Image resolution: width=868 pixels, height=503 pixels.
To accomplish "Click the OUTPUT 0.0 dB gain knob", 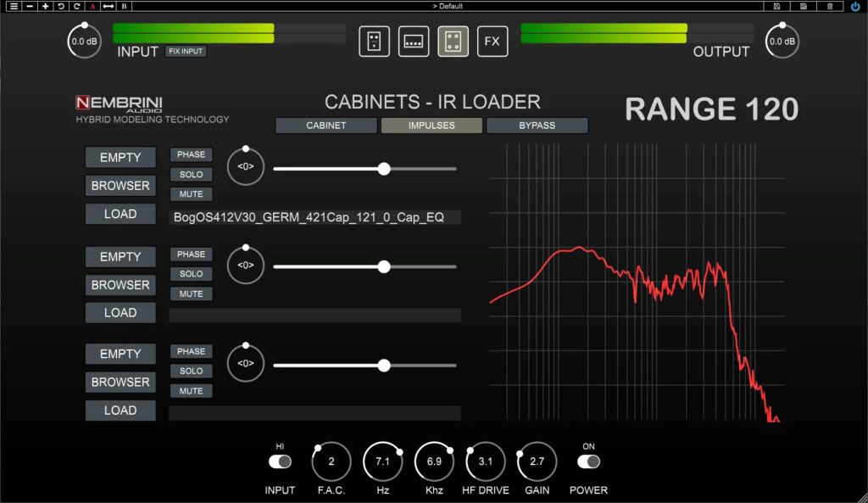I will click(x=782, y=41).
